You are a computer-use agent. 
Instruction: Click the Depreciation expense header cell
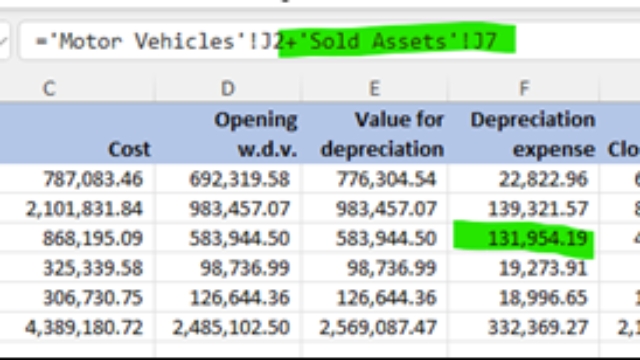[524, 134]
